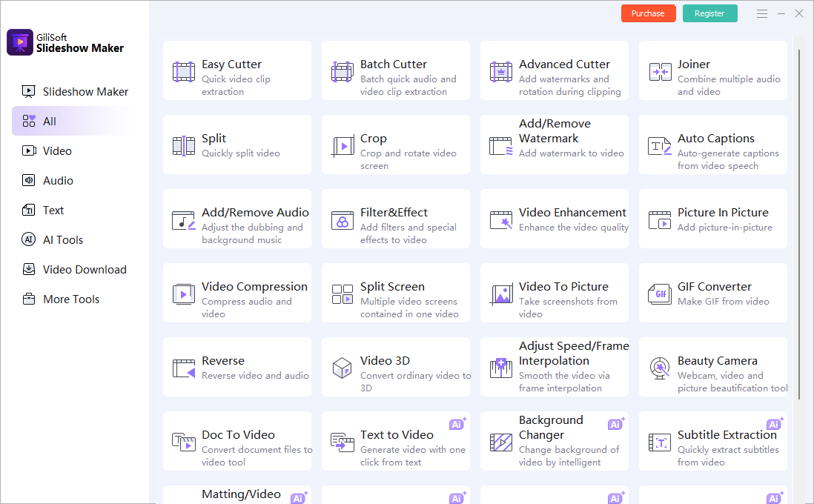Open Beauty Camera webcam icon
The width and height of the screenshot is (814, 504).
660,368
